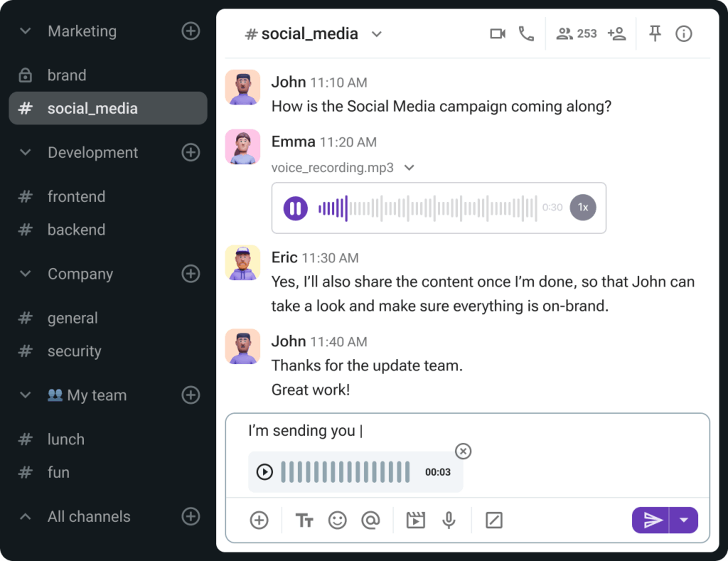Start a video call in social_media

[498, 34]
